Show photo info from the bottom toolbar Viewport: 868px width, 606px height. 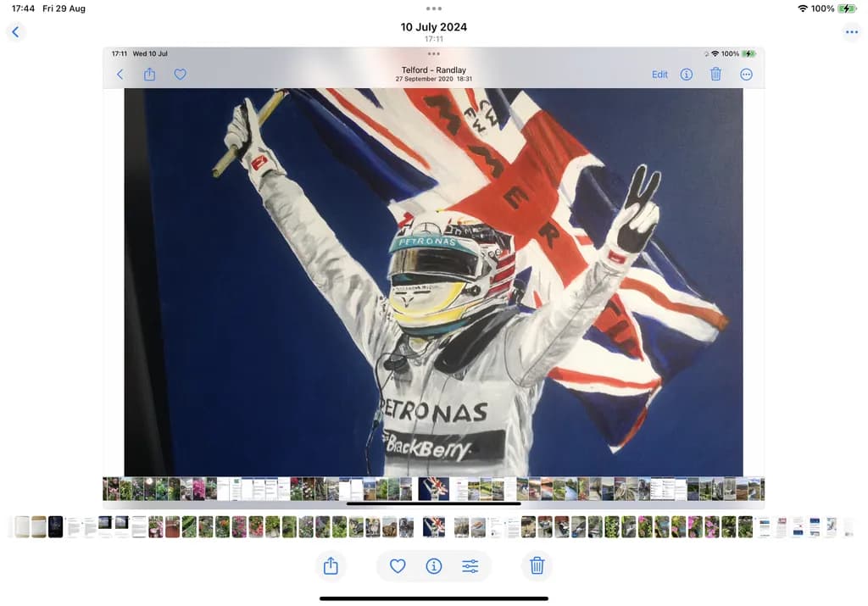tap(433, 565)
